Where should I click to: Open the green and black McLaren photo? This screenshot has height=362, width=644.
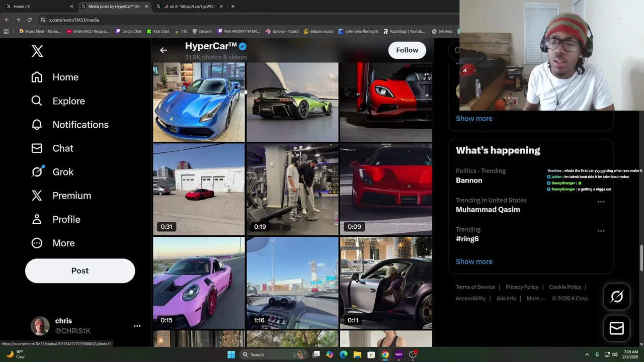pyautogui.click(x=292, y=102)
